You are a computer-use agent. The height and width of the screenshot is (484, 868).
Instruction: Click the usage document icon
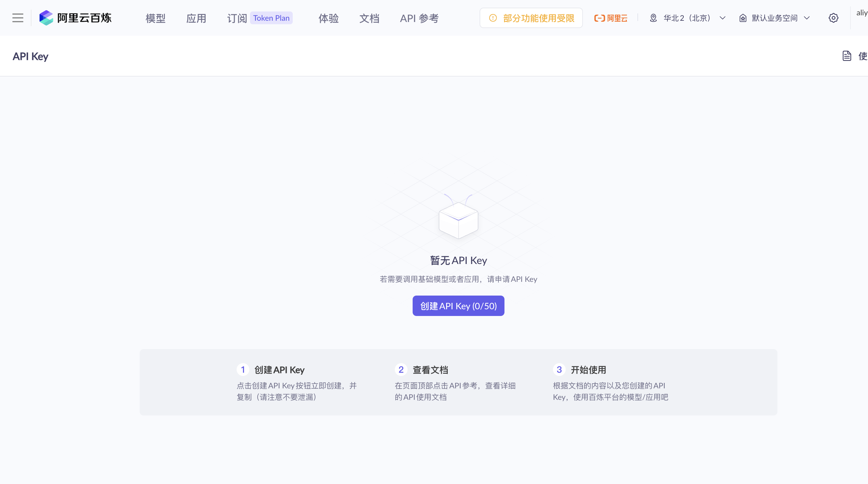[x=847, y=56]
